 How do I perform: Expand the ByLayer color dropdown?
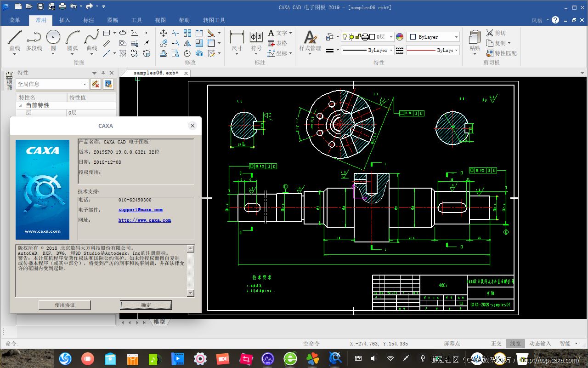(456, 37)
